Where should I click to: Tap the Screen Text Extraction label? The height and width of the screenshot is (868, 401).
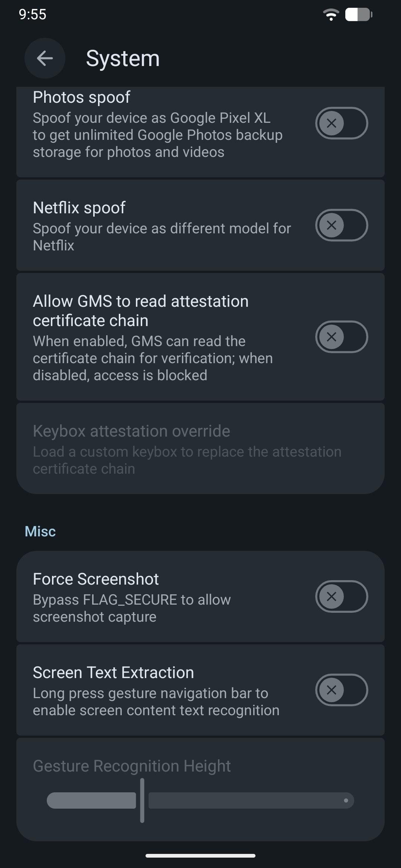click(x=113, y=673)
